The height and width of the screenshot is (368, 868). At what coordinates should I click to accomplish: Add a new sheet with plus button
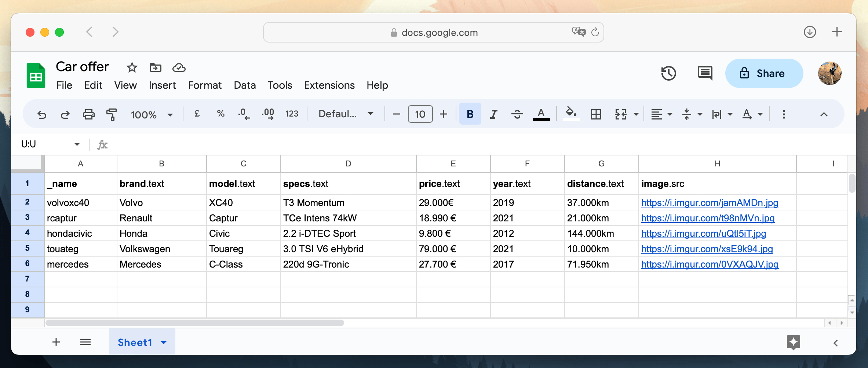click(x=56, y=342)
